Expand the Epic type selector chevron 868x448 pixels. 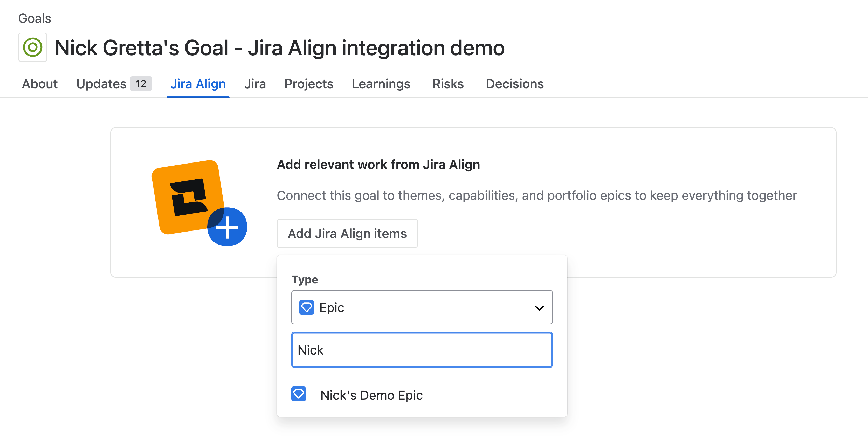540,307
